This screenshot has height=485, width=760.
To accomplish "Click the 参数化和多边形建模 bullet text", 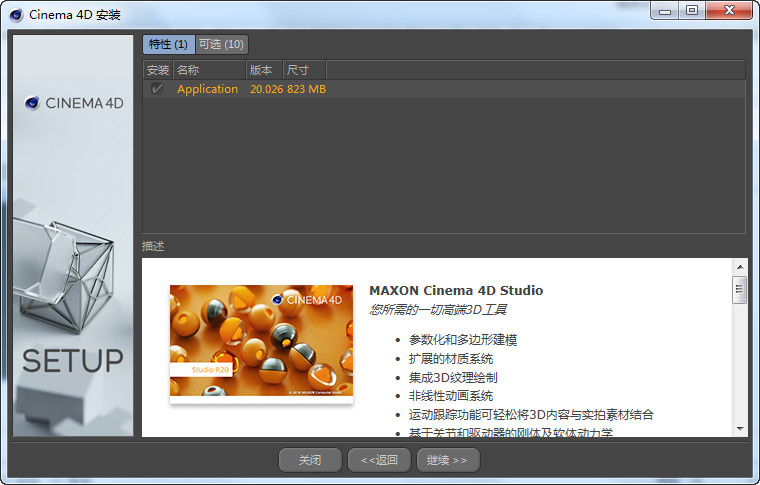I will (x=463, y=340).
